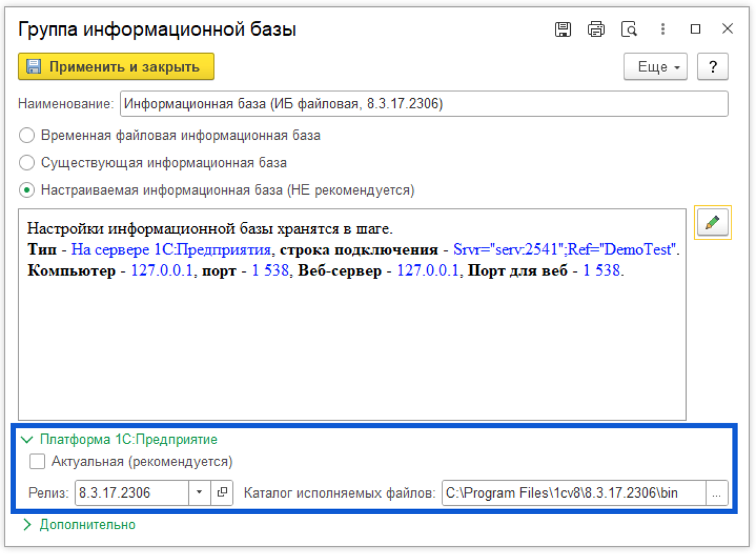Image resolution: width=756 pixels, height=555 pixels.
Task: Click the Релиз value field 8.3.17.2306
Action: [x=132, y=493]
